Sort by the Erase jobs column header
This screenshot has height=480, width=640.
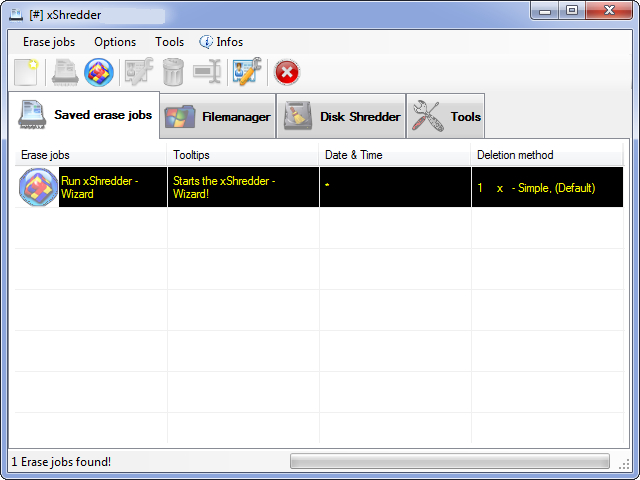91,155
